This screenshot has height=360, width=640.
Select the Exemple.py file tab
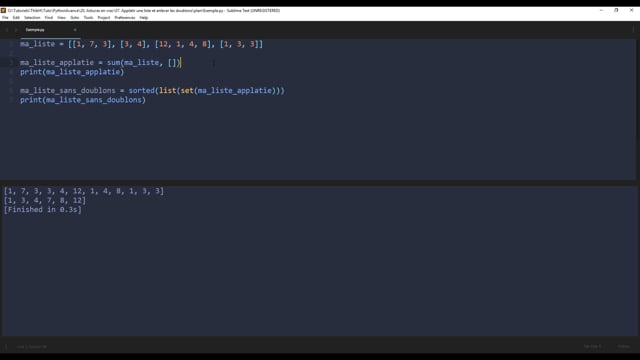[49, 30]
